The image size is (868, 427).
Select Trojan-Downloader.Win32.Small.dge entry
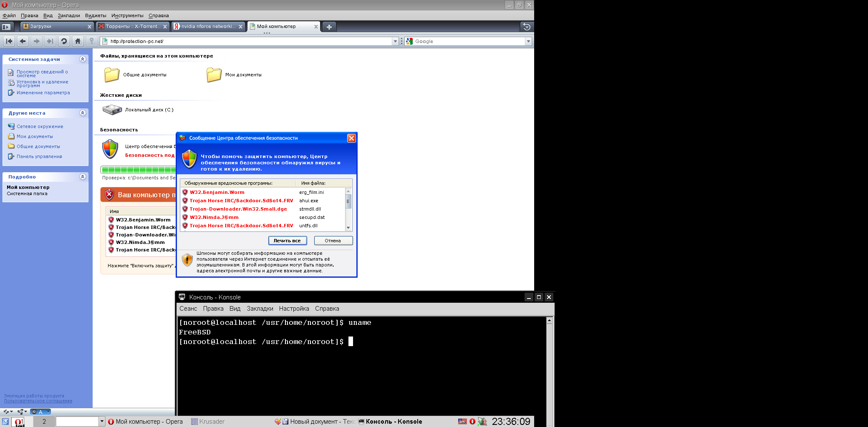tap(263, 209)
